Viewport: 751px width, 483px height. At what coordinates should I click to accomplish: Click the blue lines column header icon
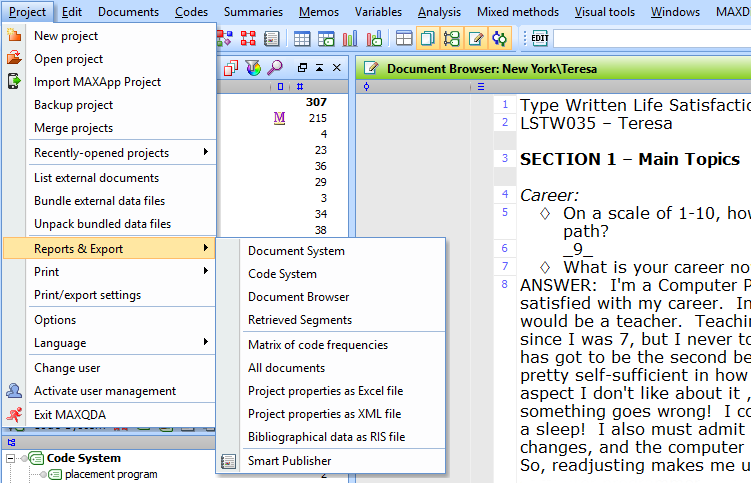481,87
